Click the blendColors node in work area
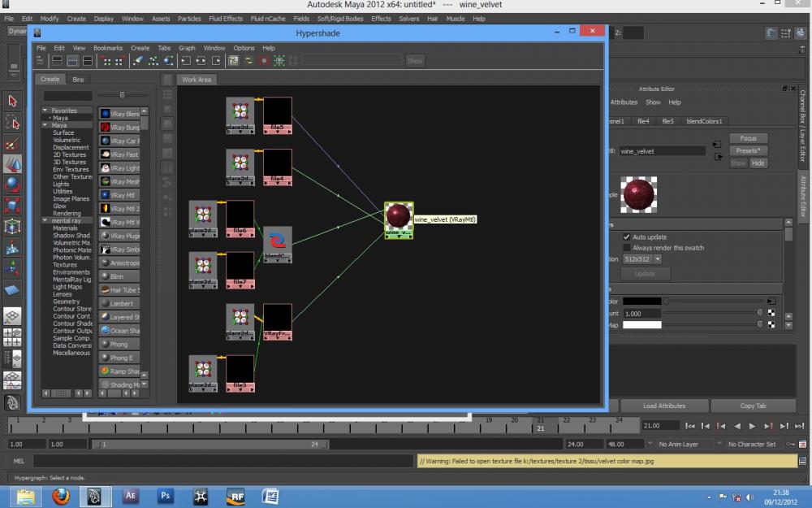Screen dimensions: 812x508 tap(278, 241)
